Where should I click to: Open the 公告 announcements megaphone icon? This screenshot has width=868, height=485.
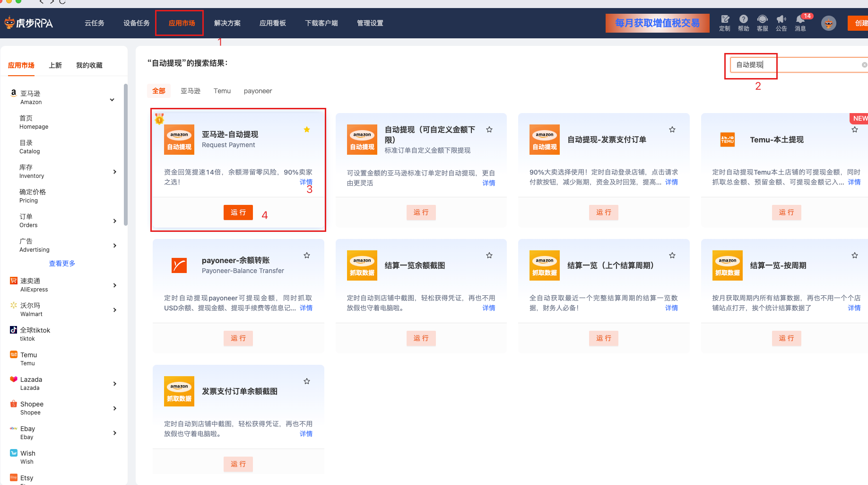[x=781, y=19]
